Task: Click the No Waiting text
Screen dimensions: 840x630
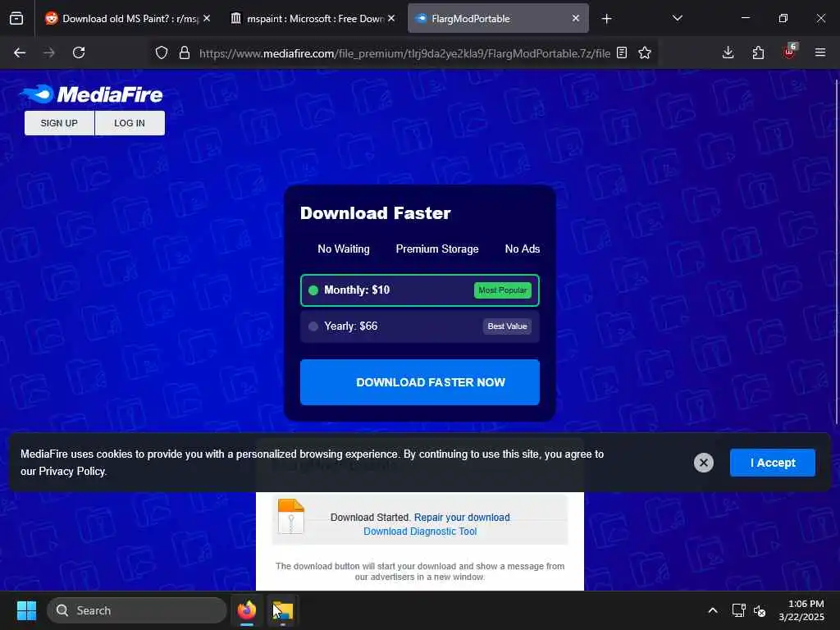Action: tap(344, 249)
